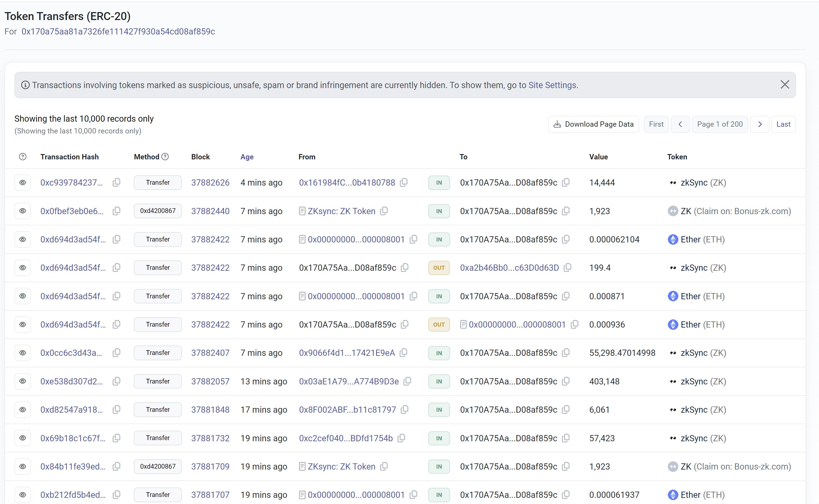
Task: Copy to-address in the 14,444 value row
Action: point(566,182)
